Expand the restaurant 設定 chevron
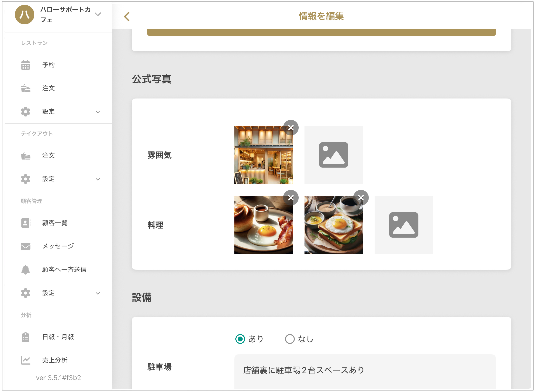 tap(98, 112)
